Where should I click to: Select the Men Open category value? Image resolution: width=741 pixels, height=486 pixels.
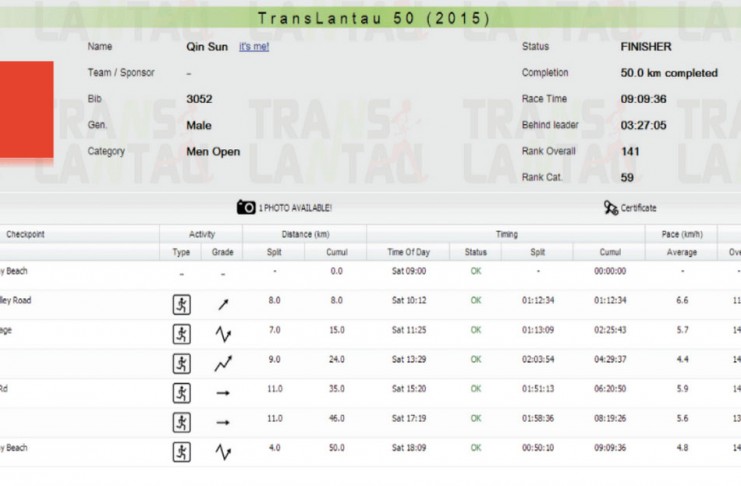213,152
